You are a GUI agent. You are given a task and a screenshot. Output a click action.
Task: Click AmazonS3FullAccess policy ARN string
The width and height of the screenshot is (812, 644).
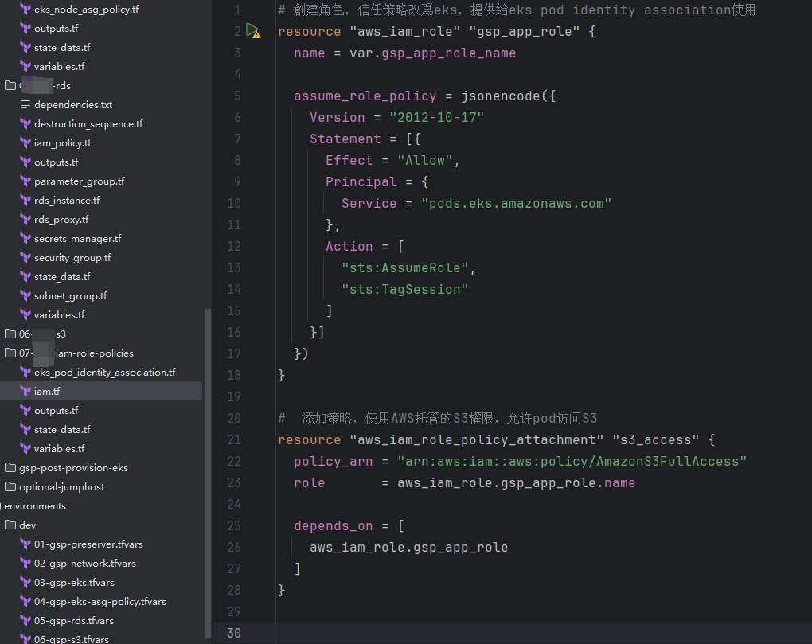pos(572,461)
